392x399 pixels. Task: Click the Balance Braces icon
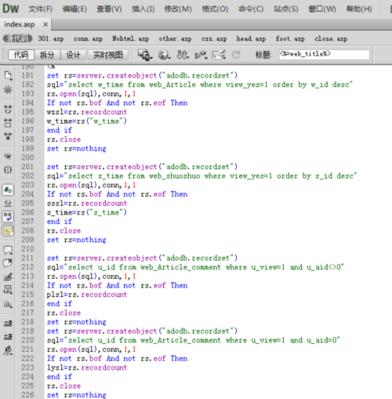[8, 170]
